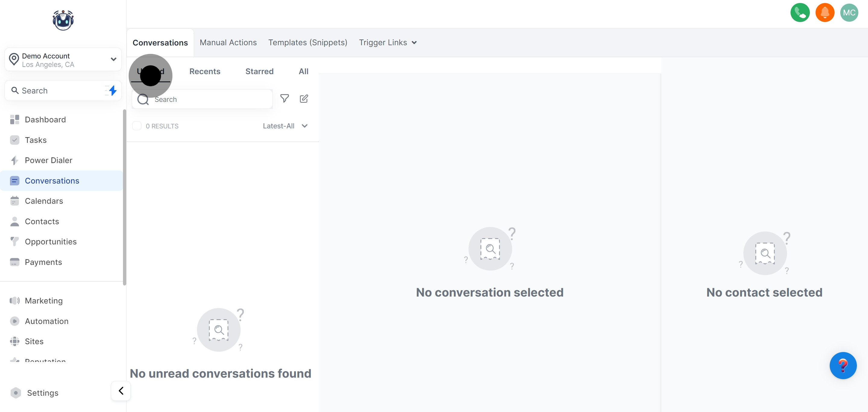This screenshot has height=412, width=868.
Task: Tick the select-all results checkbox
Action: [137, 126]
